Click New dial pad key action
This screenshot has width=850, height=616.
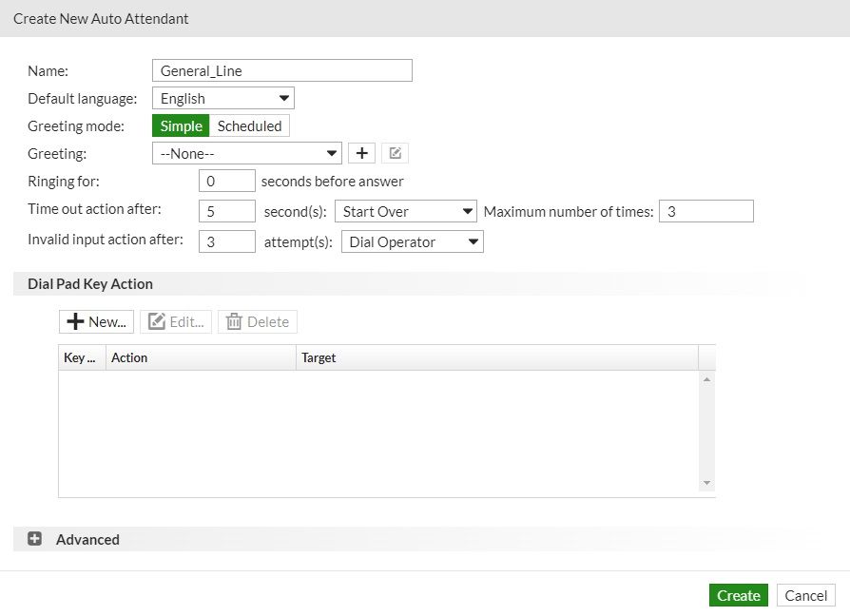click(96, 321)
